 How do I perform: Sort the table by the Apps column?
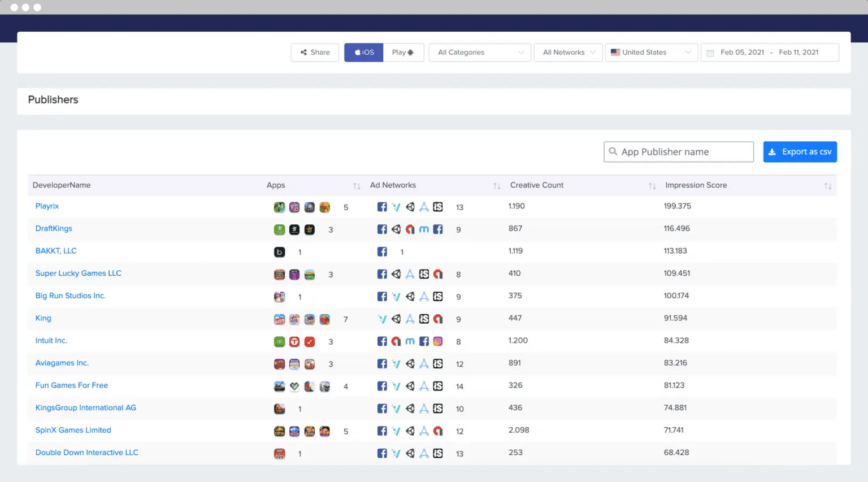[x=357, y=186]
